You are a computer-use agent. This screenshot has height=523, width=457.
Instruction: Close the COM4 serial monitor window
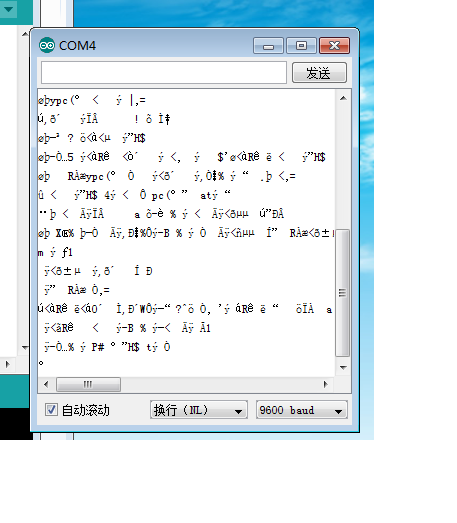tap(334, 46)
